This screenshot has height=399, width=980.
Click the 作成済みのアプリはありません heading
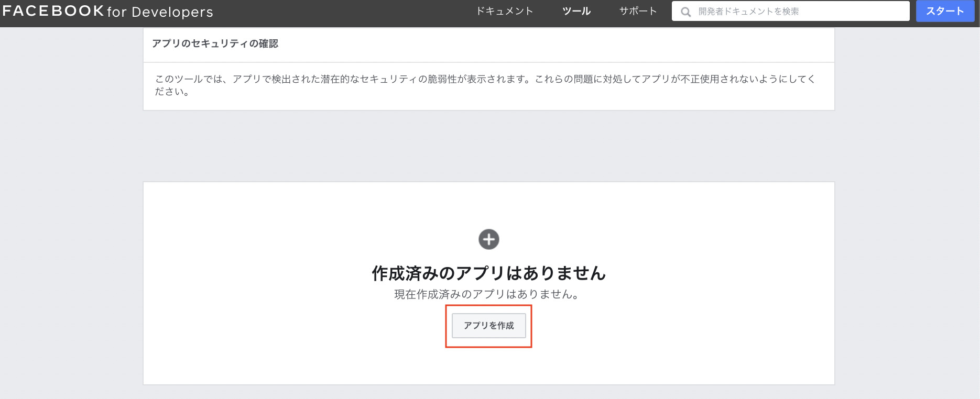(488, 273)
